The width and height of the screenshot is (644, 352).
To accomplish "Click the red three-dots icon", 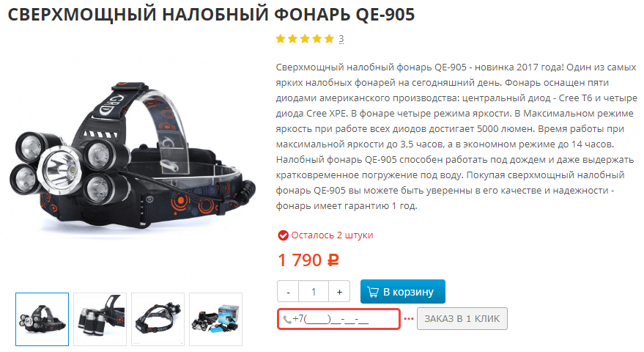I will coord(409,319).
